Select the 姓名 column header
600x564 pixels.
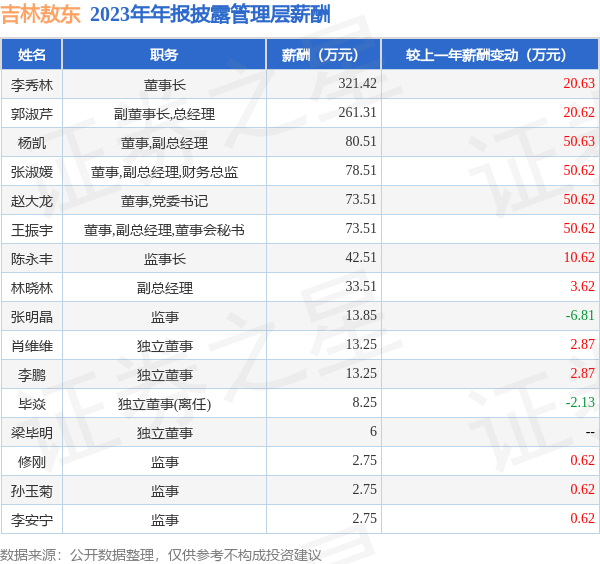coord(32,55)
